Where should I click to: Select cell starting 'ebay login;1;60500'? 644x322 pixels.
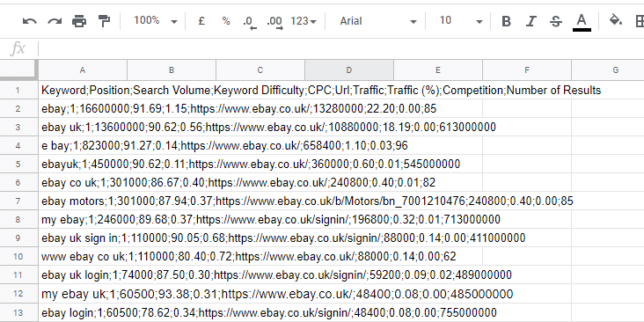(x=83, y=312)
